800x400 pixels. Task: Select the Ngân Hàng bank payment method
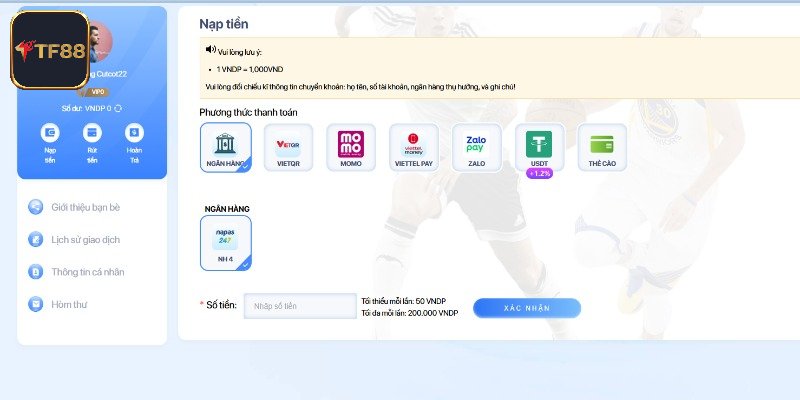(225, 147)
